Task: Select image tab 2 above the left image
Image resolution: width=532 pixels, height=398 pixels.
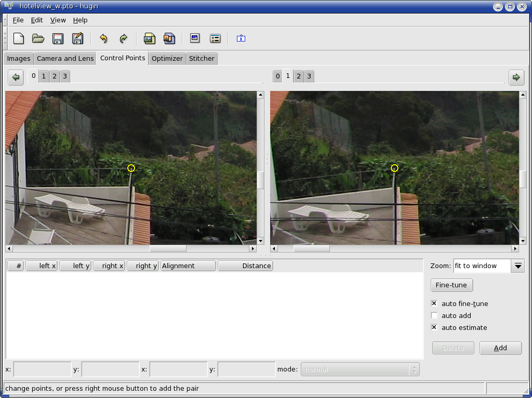Action: click(54, 77)
